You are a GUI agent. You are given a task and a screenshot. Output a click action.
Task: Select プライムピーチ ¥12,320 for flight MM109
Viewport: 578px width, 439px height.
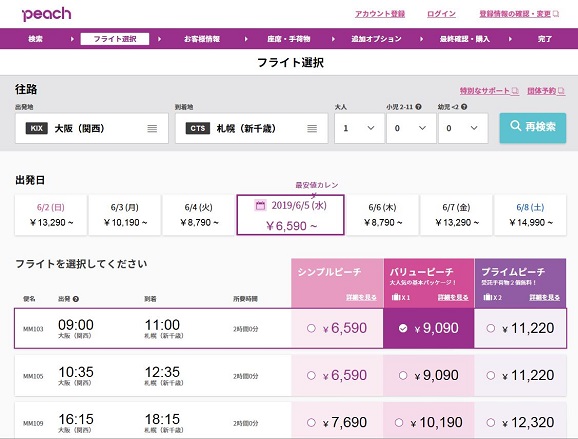[x=491, y=422]
